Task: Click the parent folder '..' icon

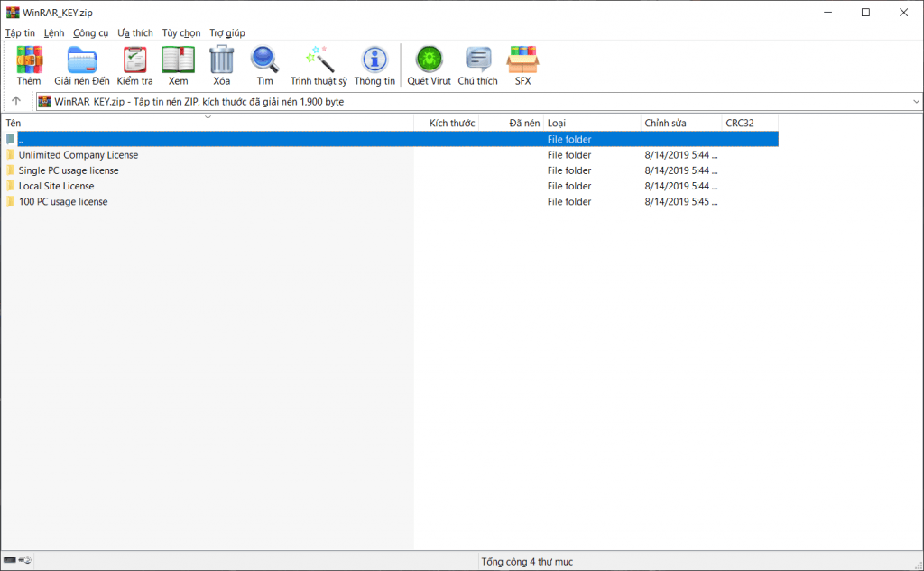Action: click(x=10, y=139)
